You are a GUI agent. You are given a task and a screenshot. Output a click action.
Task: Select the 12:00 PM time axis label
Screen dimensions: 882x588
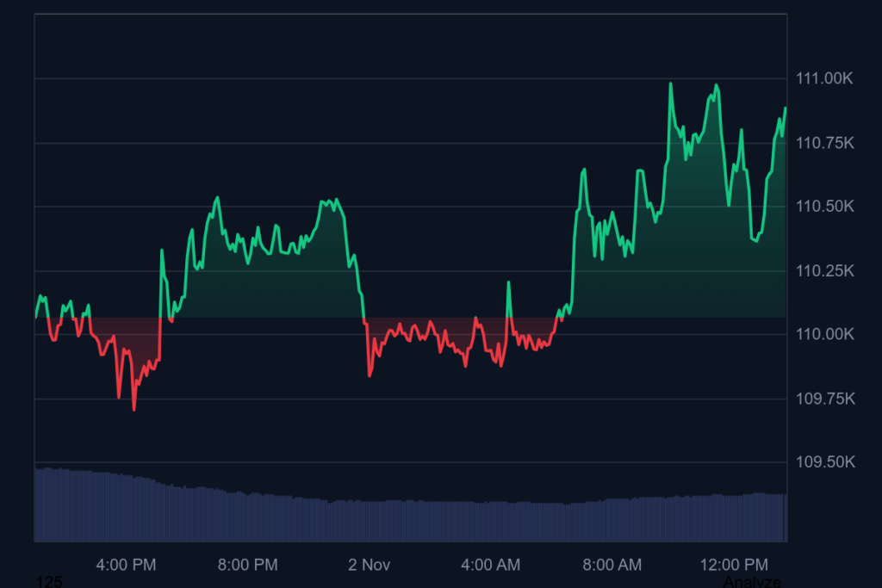pyautogui.click(x=734, y=565)
